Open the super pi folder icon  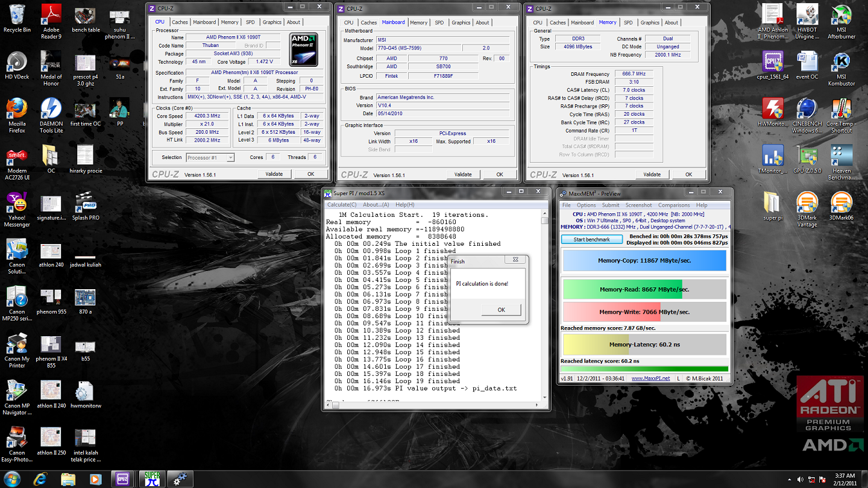point(773,207)
